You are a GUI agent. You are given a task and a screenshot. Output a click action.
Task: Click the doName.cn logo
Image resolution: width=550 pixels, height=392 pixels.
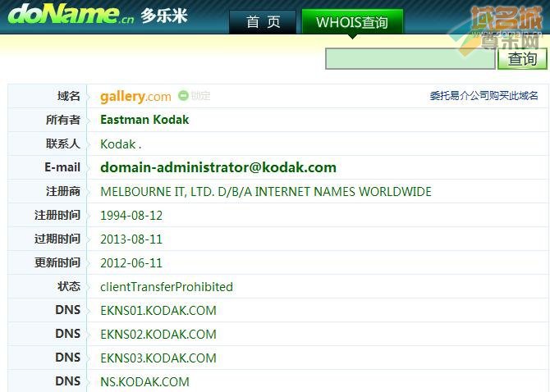(x=71, y=15)
